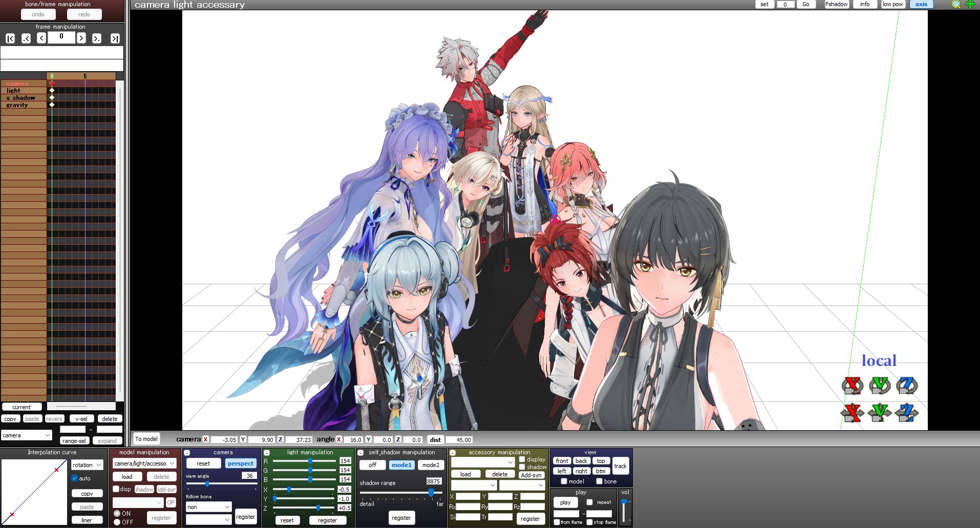Image resolution: width=980 pixels, height=528 pixels.
Task: Open the camera/light/accessory model dropdown
Action: click(144, 463)
